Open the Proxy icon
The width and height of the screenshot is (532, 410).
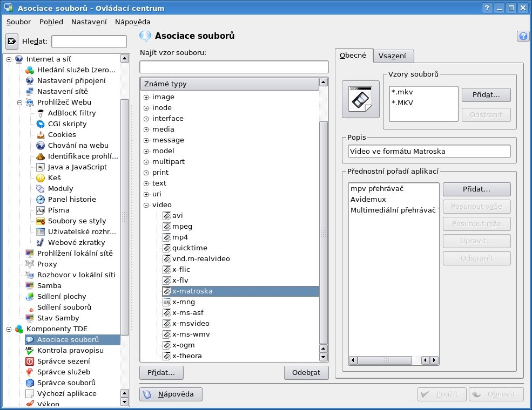pyautogui.click(x=30, y=264)
